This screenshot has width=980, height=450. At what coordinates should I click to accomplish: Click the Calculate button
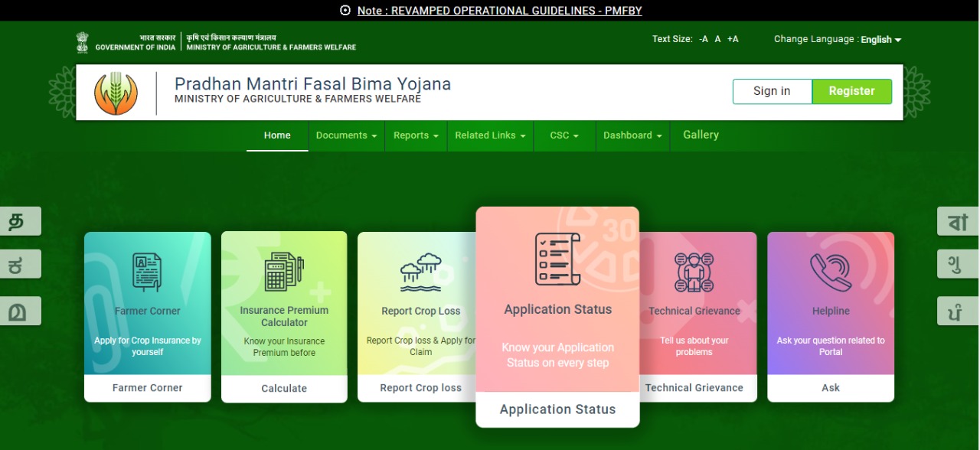[x=284, y=389]
